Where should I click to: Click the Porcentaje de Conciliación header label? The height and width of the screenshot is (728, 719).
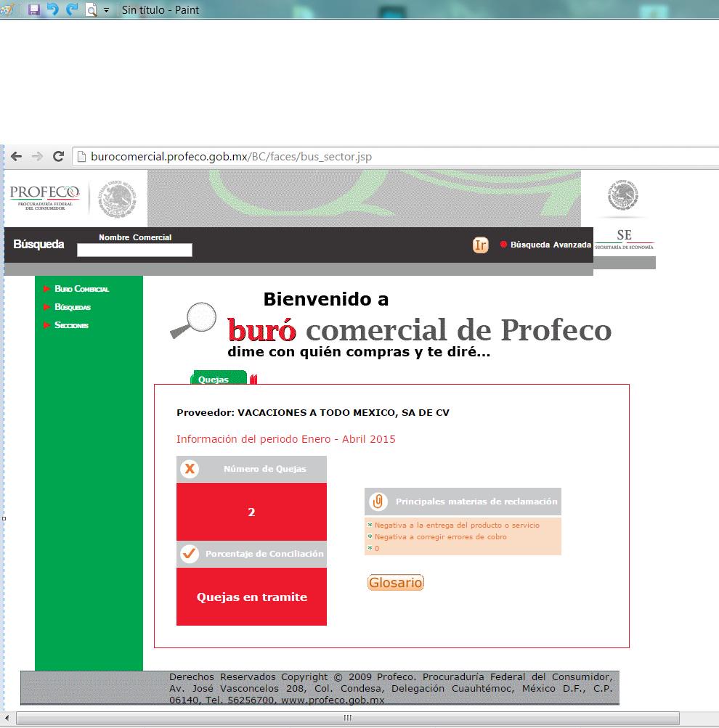click(x=264, y=554)
